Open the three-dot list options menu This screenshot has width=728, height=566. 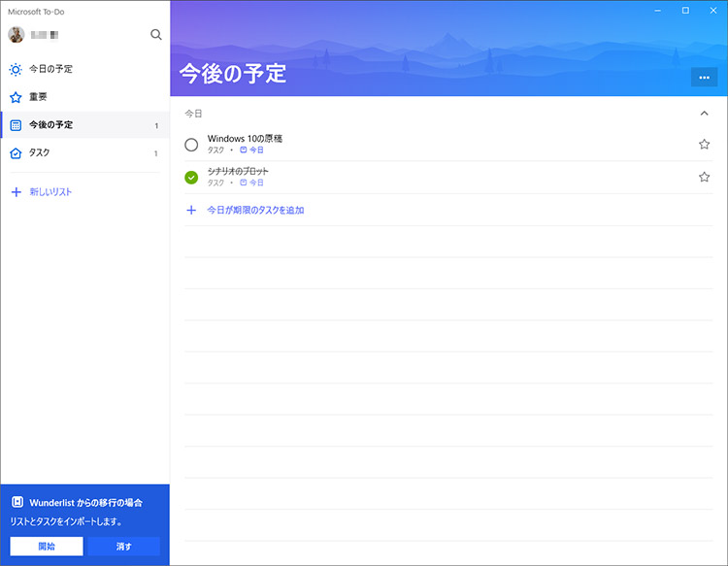click(x=704, y=78)
